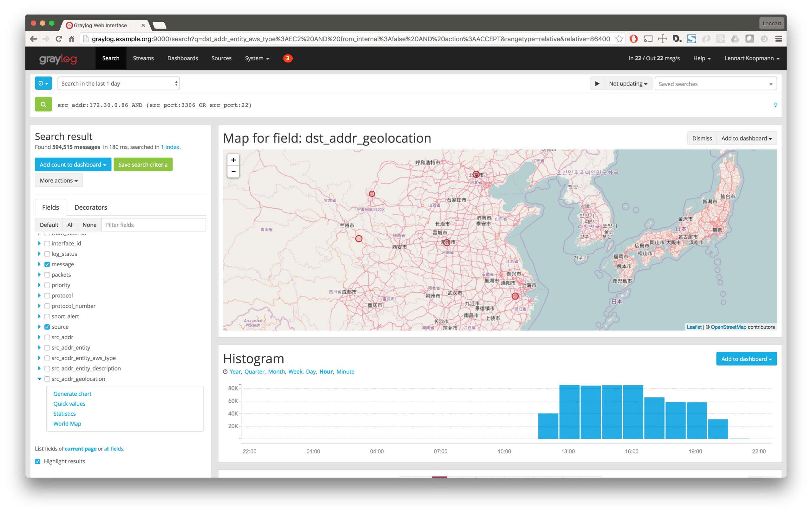Viewport: 812px width, 514px height.
Task: Set histogram resolution to Minute
Action: click(x=345, y=371)
